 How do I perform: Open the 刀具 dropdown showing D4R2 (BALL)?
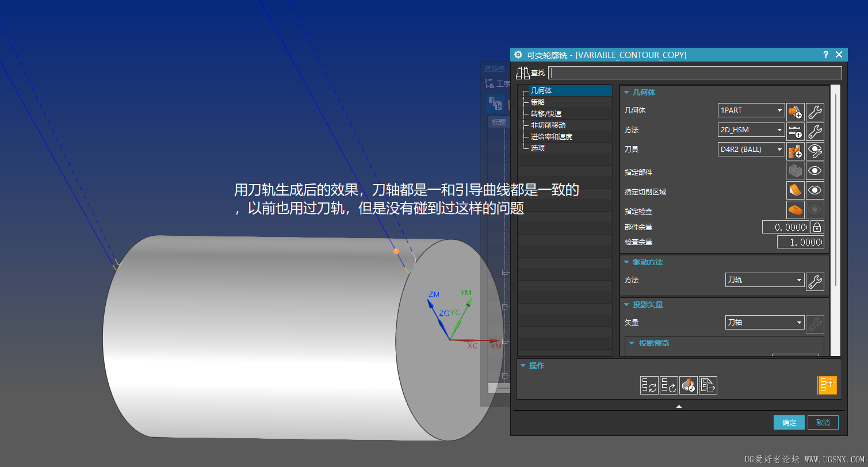tap(751, 150)
